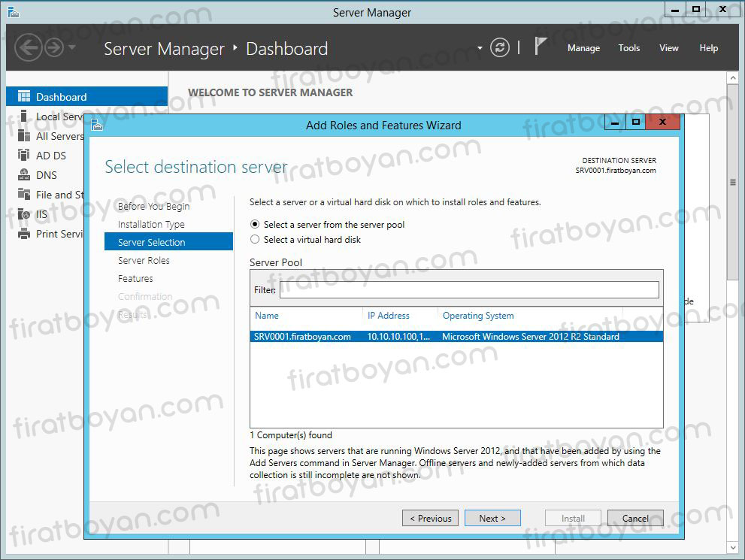This screenshot has height=560, width=745.
Task: Go to Installation Type wizard step
Action: coord(151,224)
